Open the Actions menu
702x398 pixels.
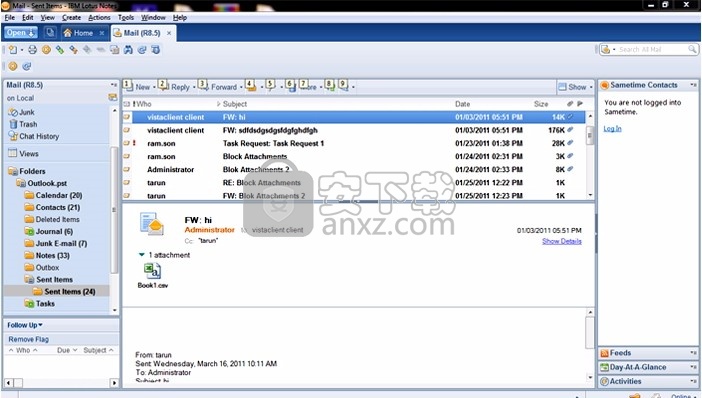click(99, 17)
